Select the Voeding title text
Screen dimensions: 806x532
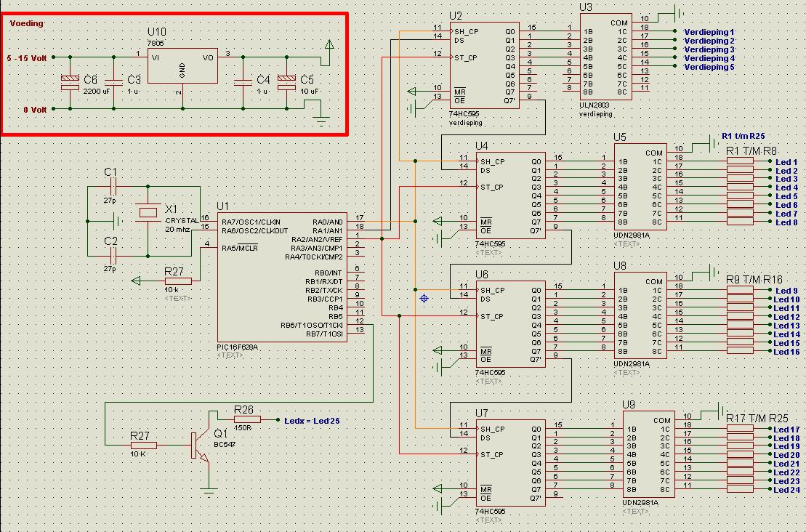coord(27,23)
